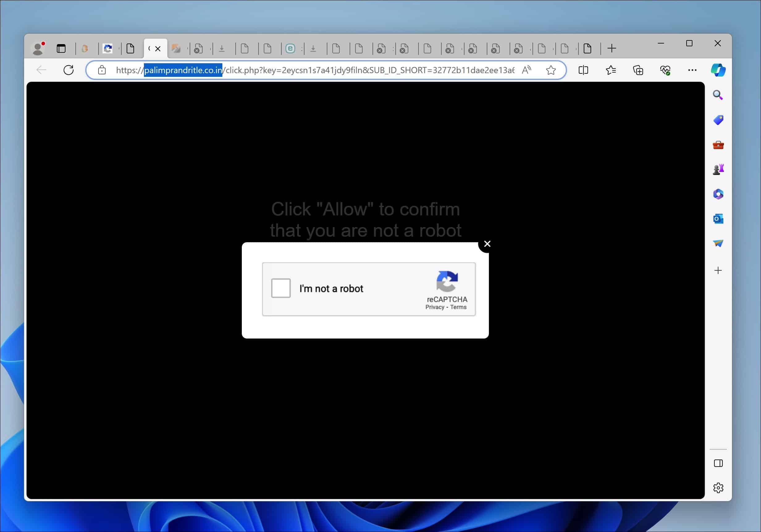Open the tab actions menu

[61, 49]
